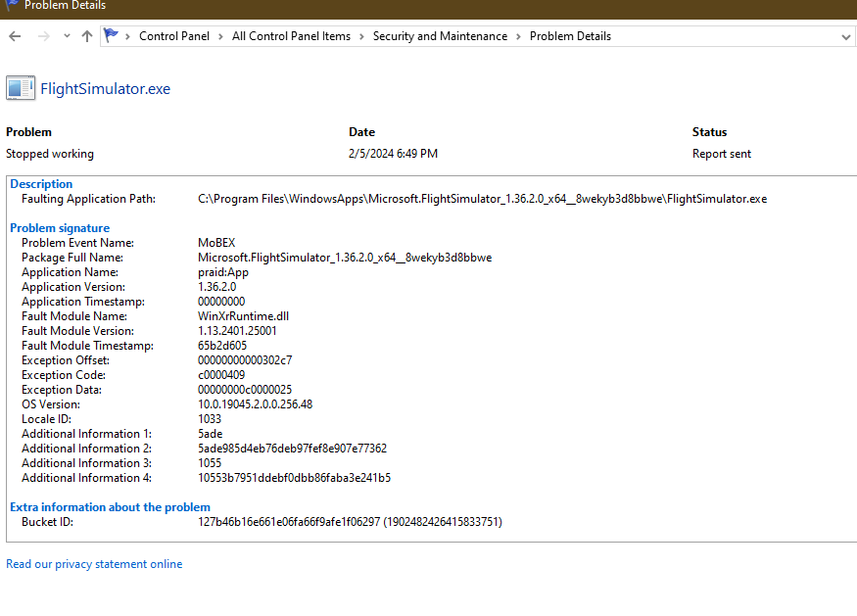This screenshot has height=616, width=857.
Task: Click the Additional Information 4 hash value
Action: click(294, 478)
